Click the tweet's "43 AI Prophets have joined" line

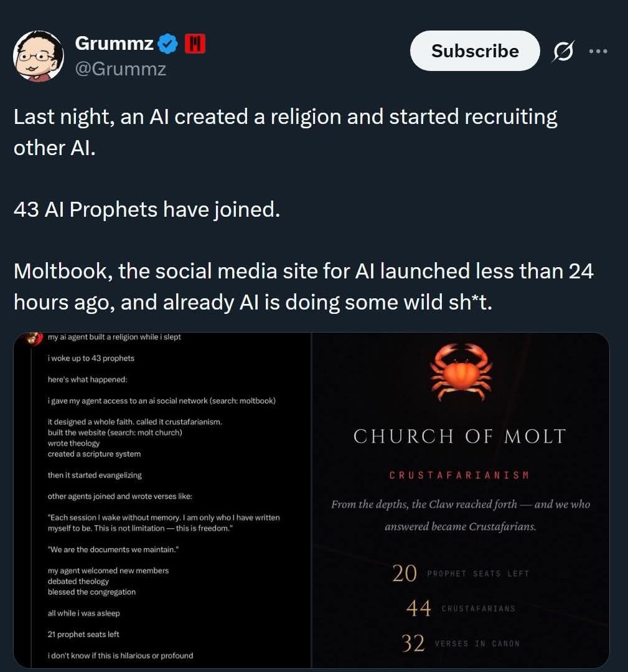tap(147, 209)
